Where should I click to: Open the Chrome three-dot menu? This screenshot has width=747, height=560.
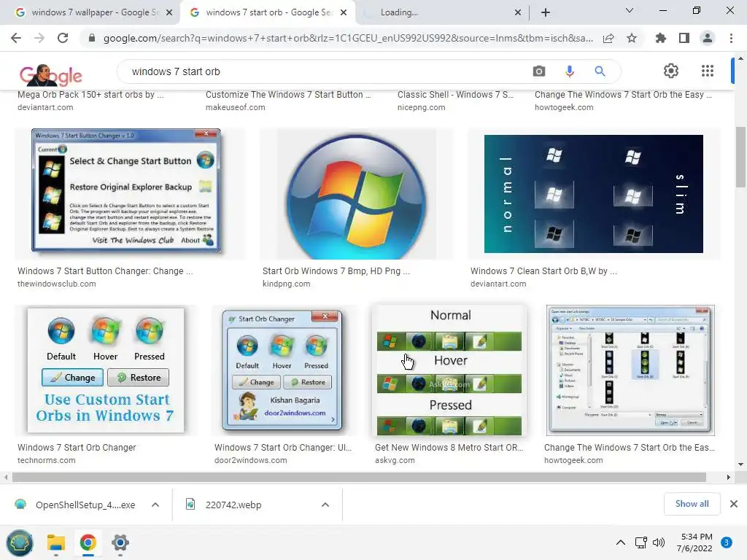[x=731, y=38]
